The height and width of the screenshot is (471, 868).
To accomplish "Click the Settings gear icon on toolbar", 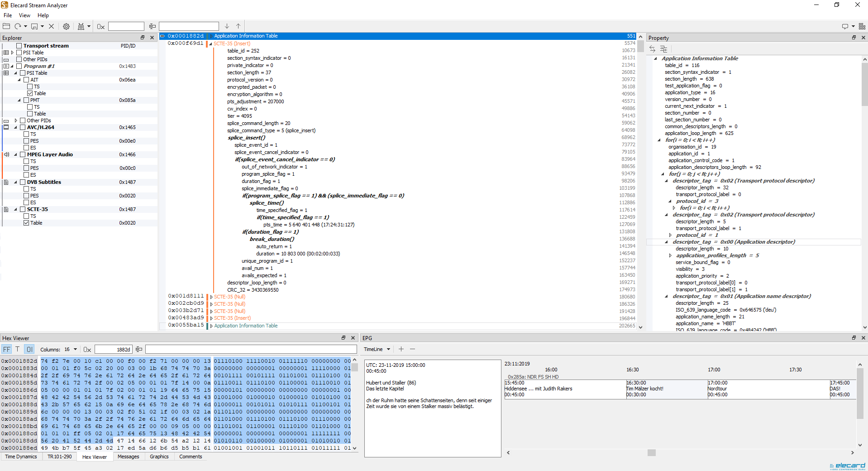I will 66,26.
